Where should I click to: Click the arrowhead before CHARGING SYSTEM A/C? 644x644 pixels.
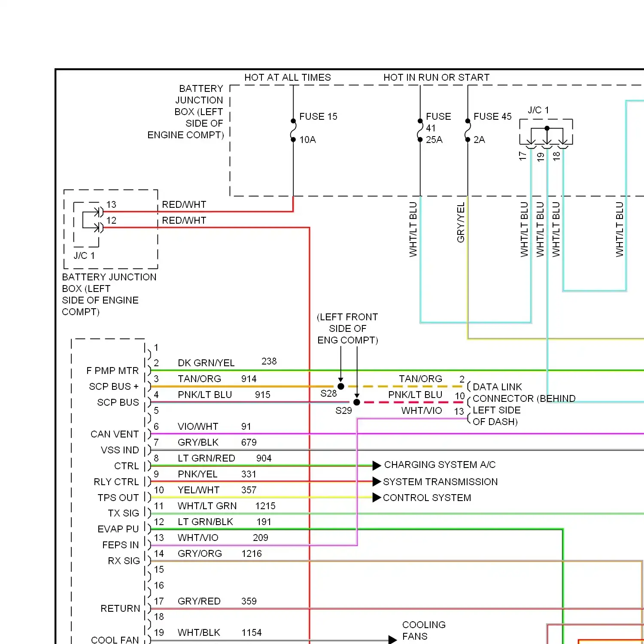click(377, 465)
